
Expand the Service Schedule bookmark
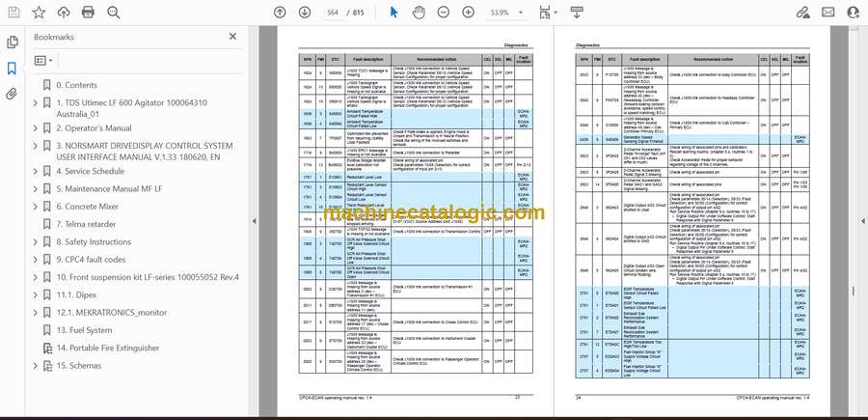point(36,172)
